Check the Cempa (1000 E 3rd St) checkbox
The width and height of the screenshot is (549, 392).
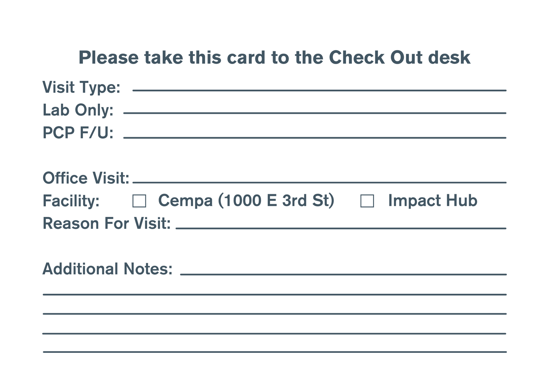[x=139, y=201]
